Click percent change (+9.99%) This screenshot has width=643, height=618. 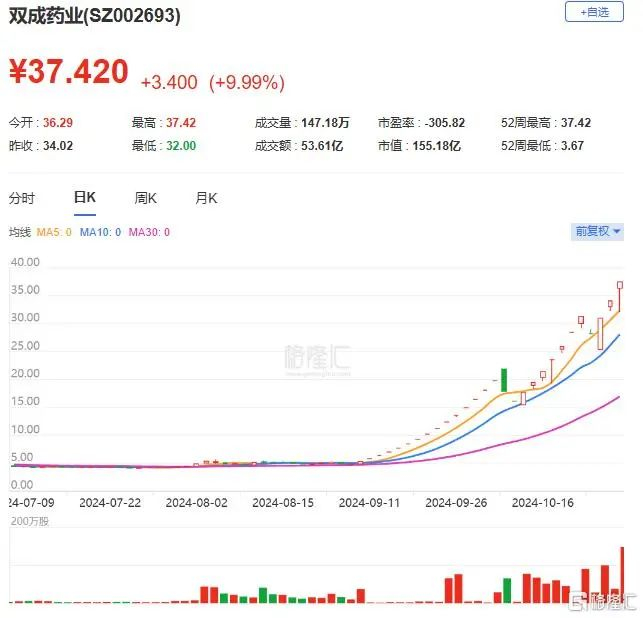point(247,82)
